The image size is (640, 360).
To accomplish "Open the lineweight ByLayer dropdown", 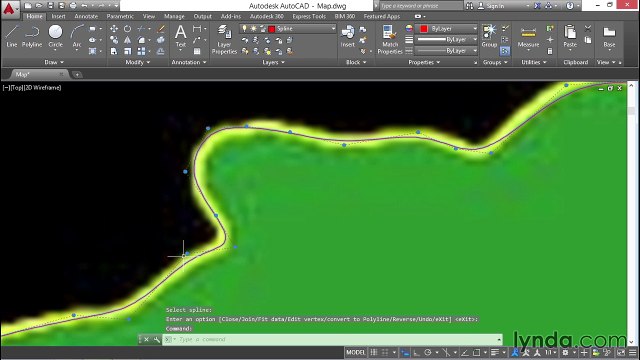I will (x=475, y=40).
